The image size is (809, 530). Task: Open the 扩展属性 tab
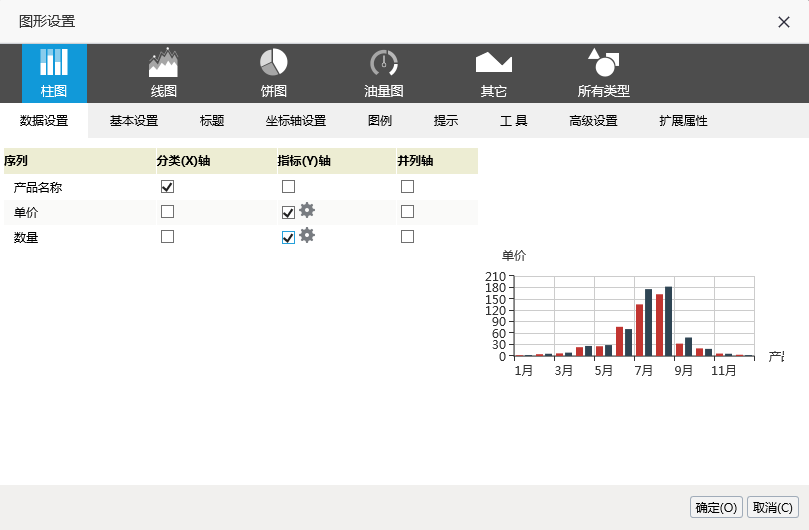click(x=683, y=121)
